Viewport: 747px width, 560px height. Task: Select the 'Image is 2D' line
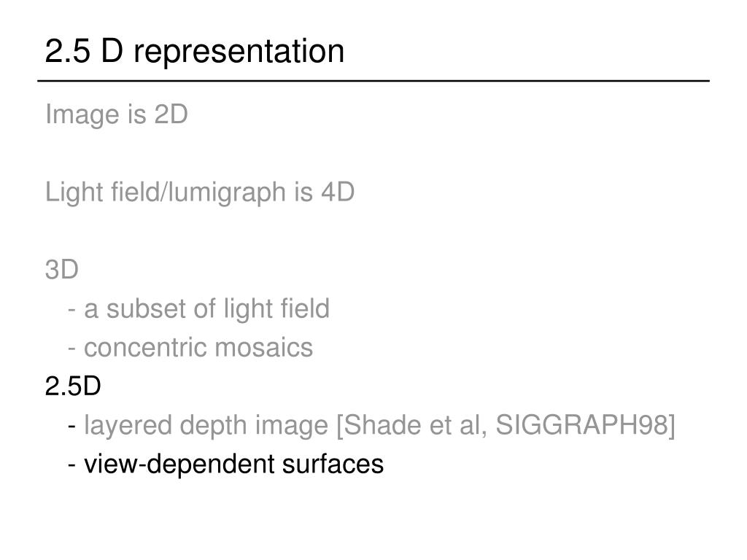pos(117,114)
